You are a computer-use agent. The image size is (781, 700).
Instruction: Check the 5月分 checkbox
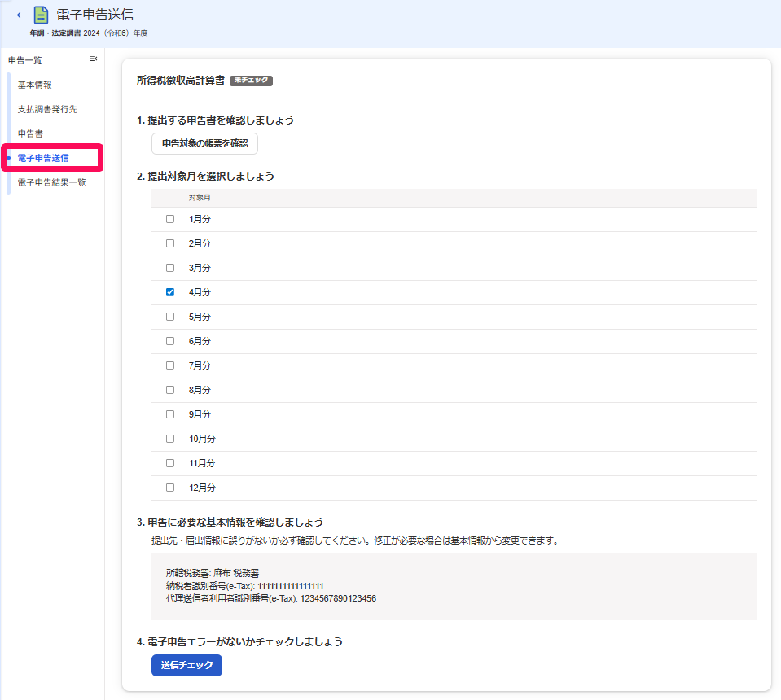coord(170,317)
